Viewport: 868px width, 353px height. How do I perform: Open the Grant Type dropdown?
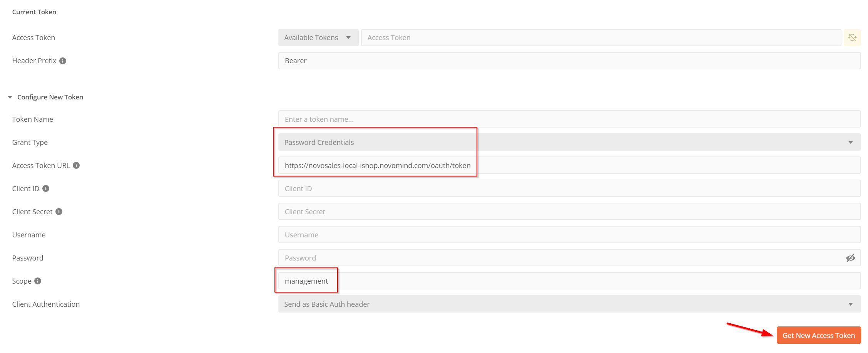point(569,142)
